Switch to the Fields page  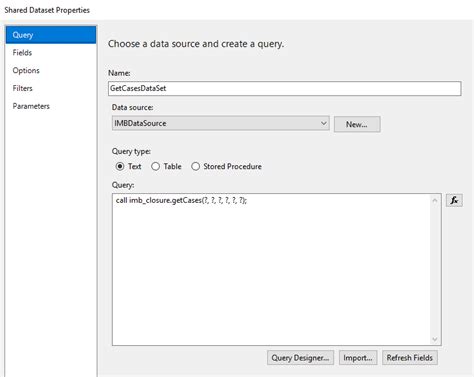pyautogui.click(x=22, y=53)
